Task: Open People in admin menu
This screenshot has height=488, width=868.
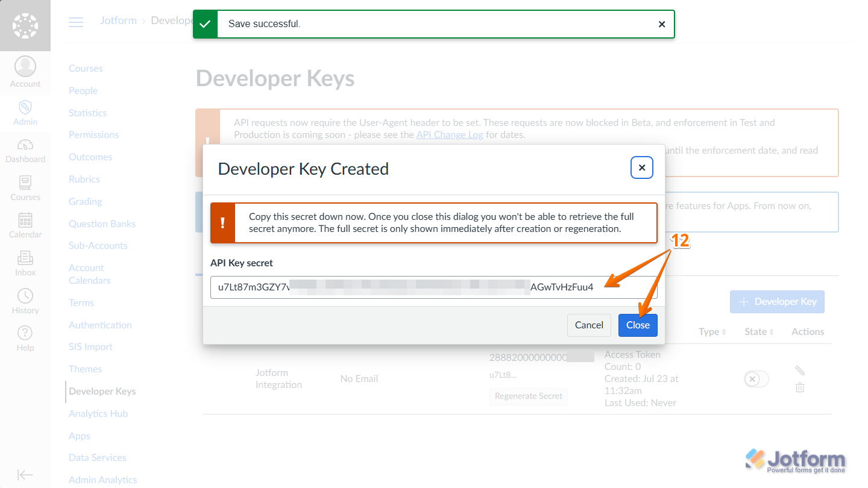Action: click(83, 90)
